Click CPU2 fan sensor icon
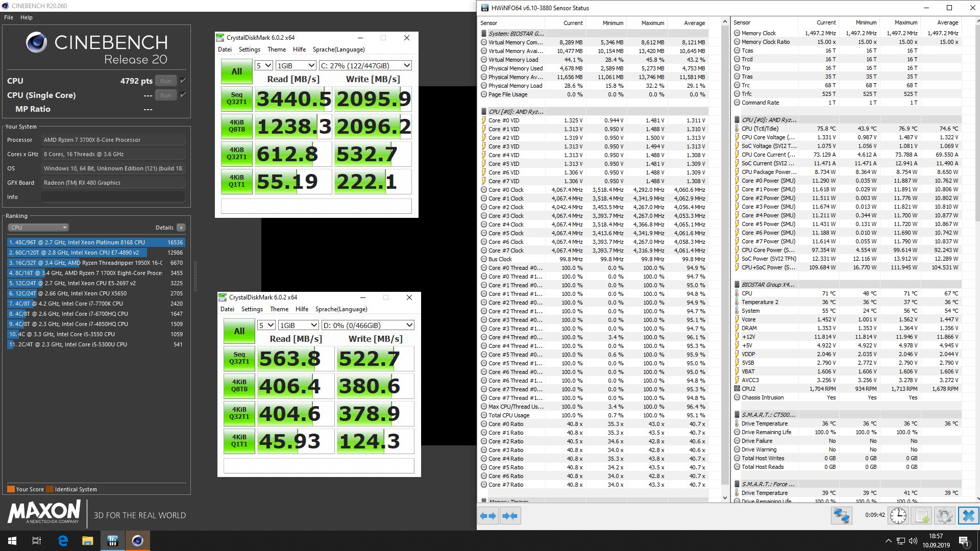The image size is (980, 551). tap(737, 389)
